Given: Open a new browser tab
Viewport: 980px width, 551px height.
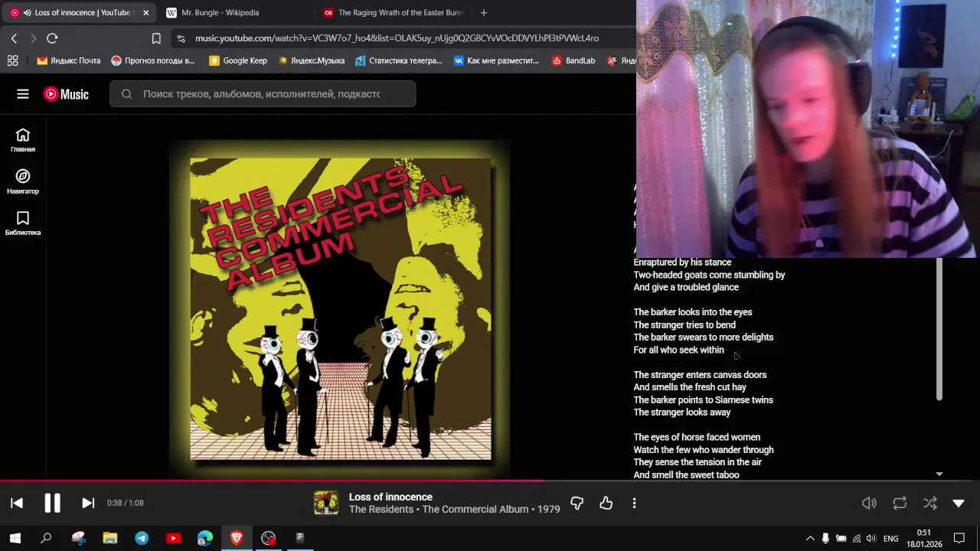Looking at the screenshot, I should pyautogui.click(x=483, y=12).
